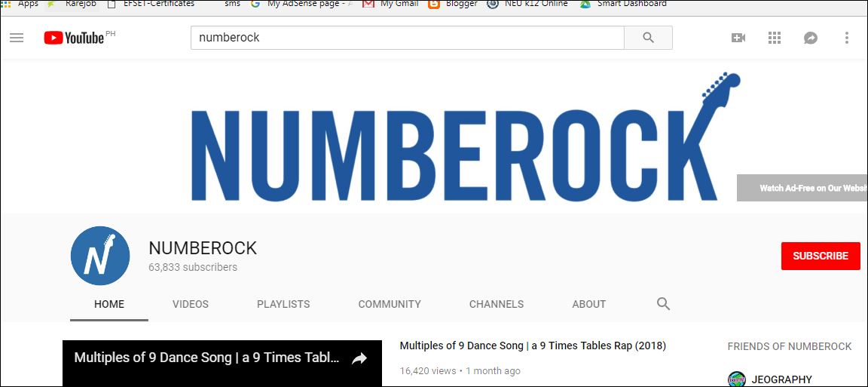Switch to the COMMUNITY tab
Image resolution: width=868 pixels, height=387 pixels.
click(x=390, y=304)
